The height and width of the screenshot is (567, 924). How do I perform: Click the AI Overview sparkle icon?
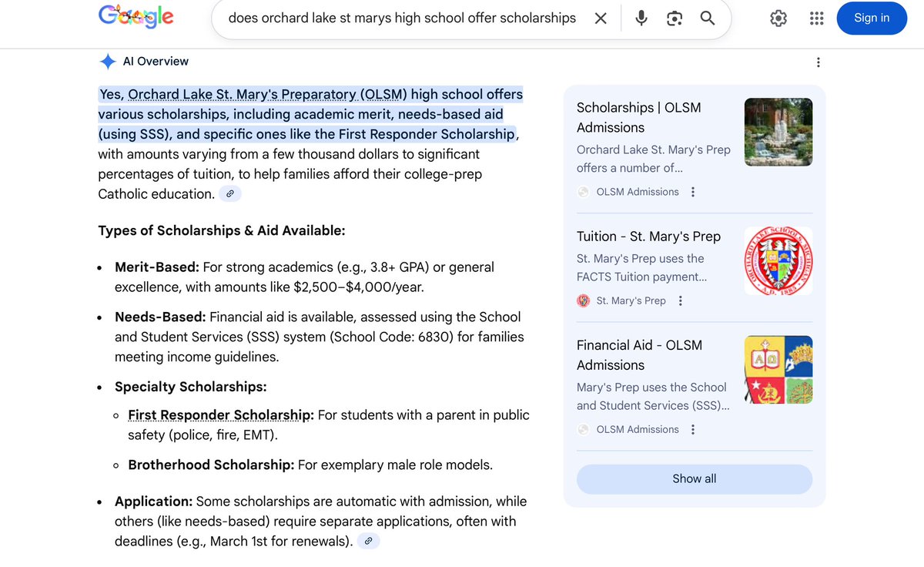(108, 62)
